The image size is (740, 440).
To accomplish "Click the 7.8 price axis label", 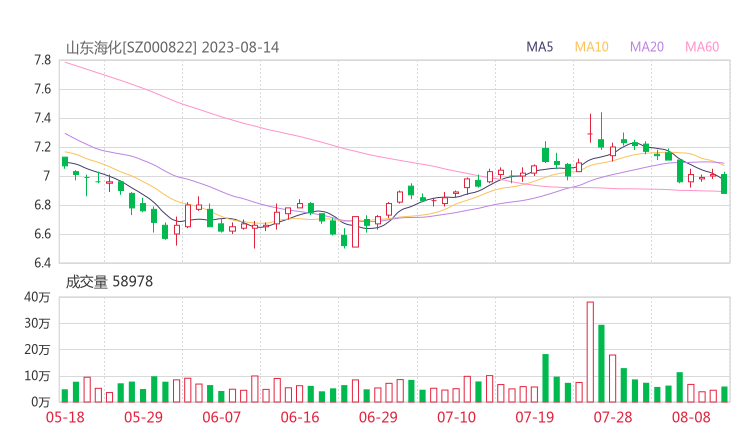I will tap(42, 60).
